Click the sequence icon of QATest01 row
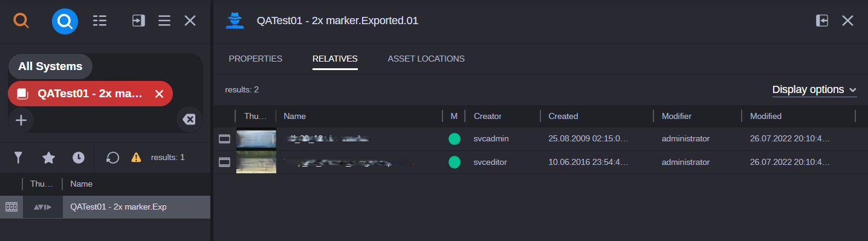Image resolution: width=868 pixels, height=241 pixels. (x=11, y=207)
